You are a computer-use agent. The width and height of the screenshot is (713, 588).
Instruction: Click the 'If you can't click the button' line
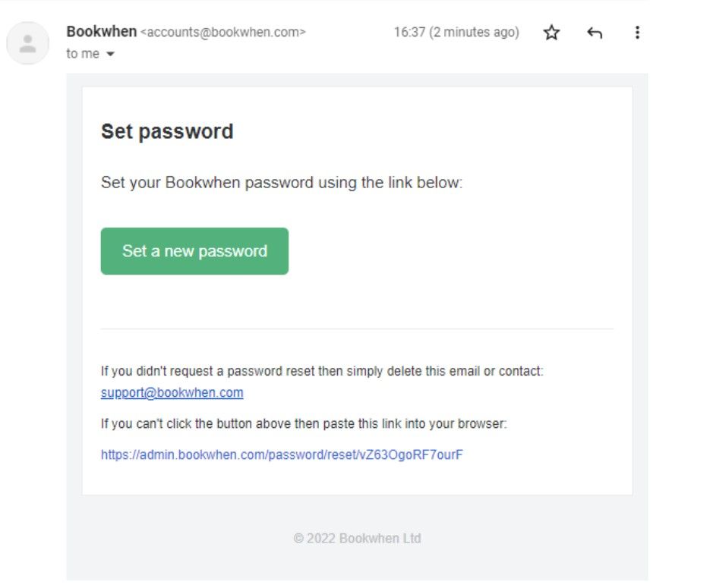point(304,423)
